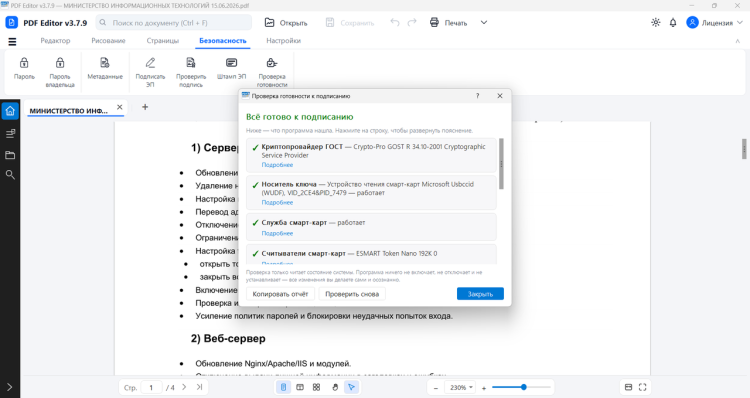The height and width of the screenshot is (398, 750).
Task: Click the Проверить снова button
Action: (x=352, y=294)
